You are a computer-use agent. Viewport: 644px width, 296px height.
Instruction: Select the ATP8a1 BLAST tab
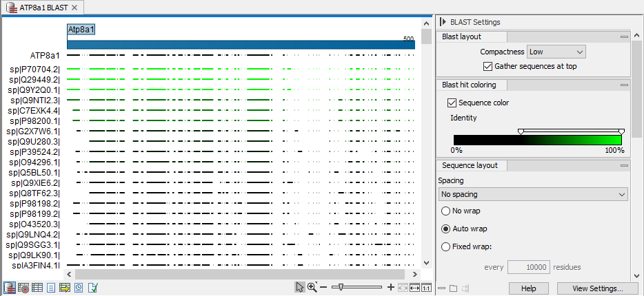41,7
